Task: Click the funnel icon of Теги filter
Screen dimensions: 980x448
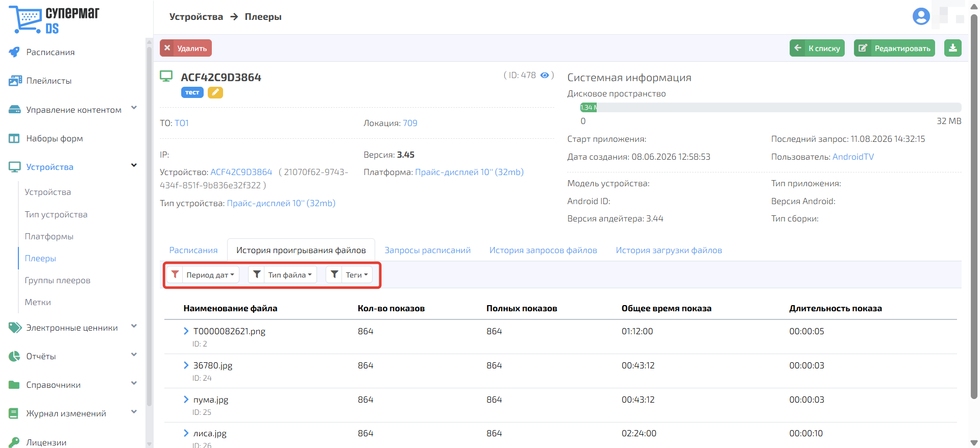Action: click(x=334, y=275)
